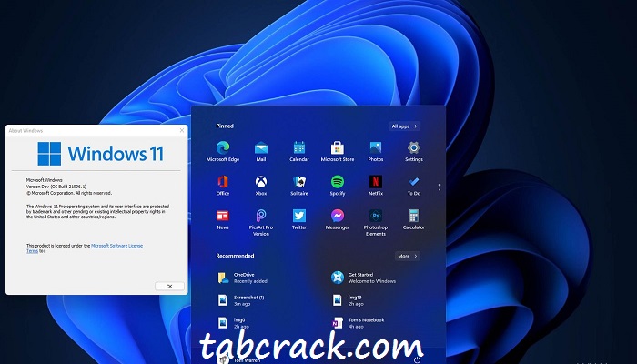This screenshot has height=364, width=637.
Task: Launch PicsArt Pro Version
Action: pos(261,223)
